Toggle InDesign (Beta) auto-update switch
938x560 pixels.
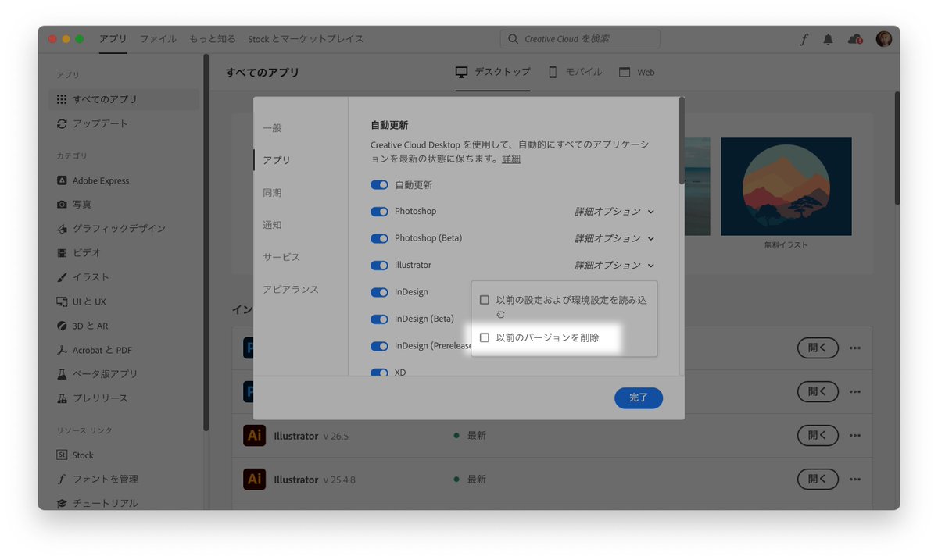point(379,319)
